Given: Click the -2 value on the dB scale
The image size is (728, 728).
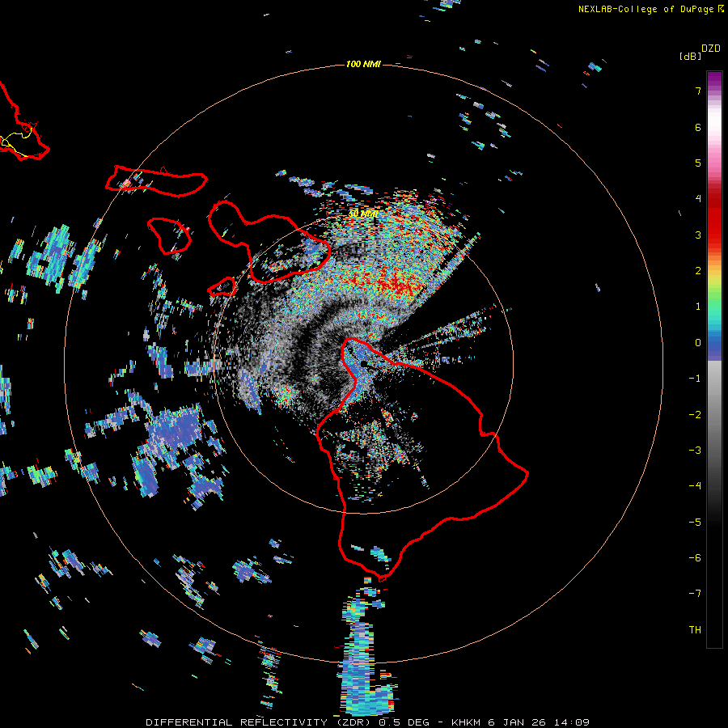Looking at the screenshot, I should click(x=695, y=415).
